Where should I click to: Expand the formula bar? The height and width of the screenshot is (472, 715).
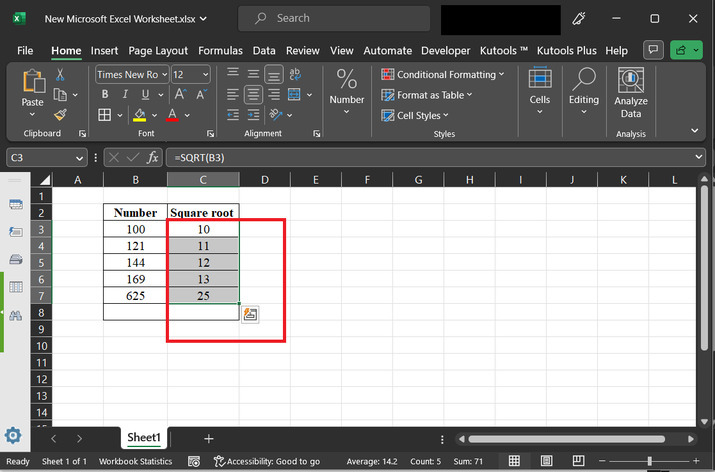(699, 157)
